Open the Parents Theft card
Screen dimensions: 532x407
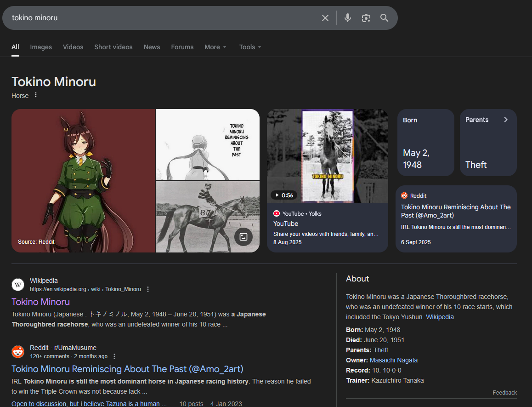click(x=488, y=143)
